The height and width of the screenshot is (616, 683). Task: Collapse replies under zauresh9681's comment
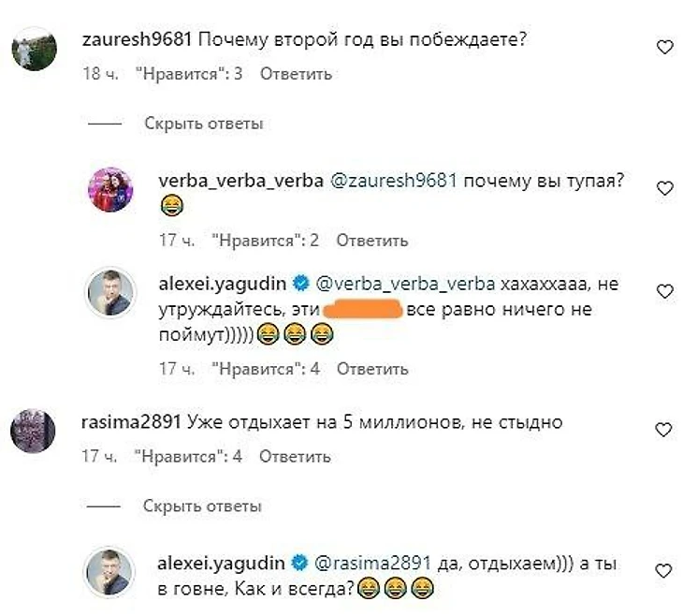click(203, 124)
